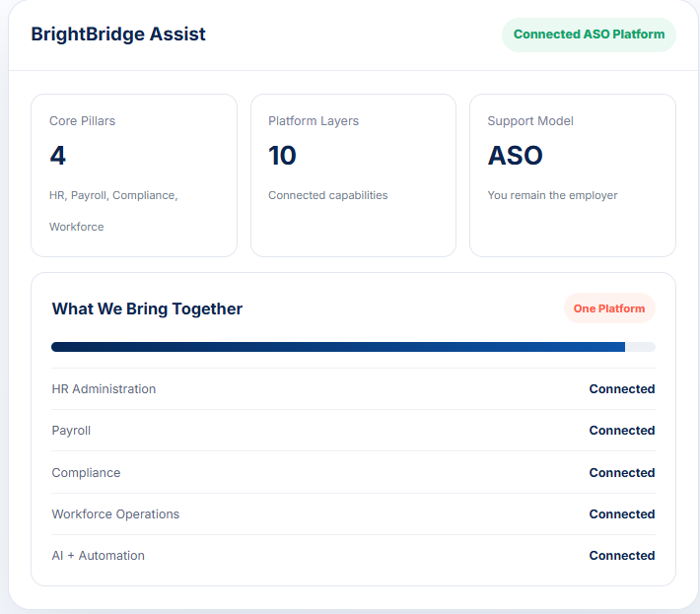The height and width of the screenshot is (614, 700).
Task: Select the Core Pillars label
Action: 82,121
